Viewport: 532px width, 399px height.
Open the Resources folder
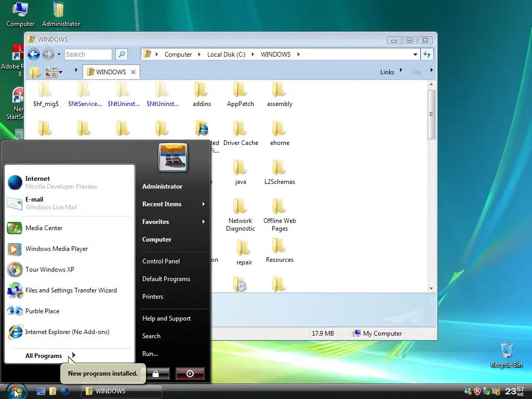pos(280,250)
